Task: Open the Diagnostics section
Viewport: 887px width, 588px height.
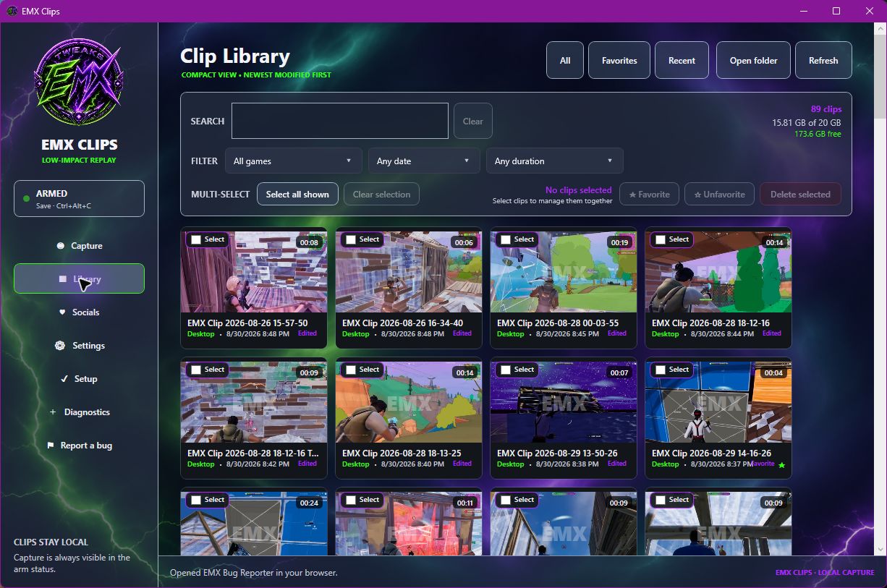Action: click(79, 412)
